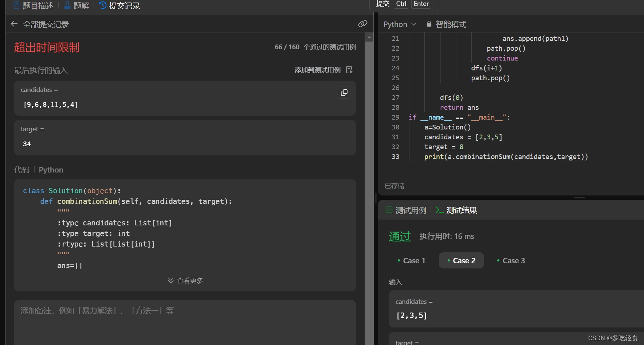Click the target value 34

tap(27, 144)
